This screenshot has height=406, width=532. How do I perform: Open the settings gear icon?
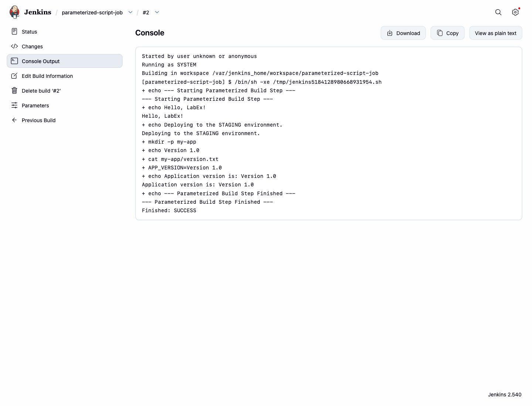[x=515, y=12]
